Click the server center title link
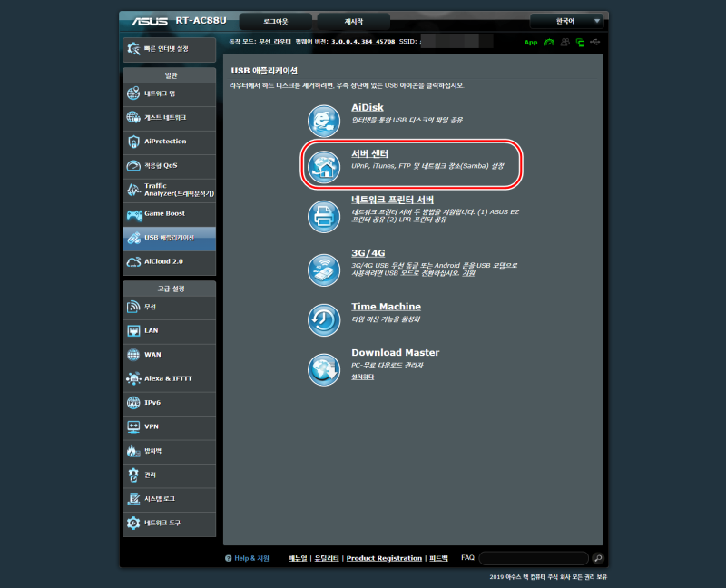726x588 pixels. point(369,153)
